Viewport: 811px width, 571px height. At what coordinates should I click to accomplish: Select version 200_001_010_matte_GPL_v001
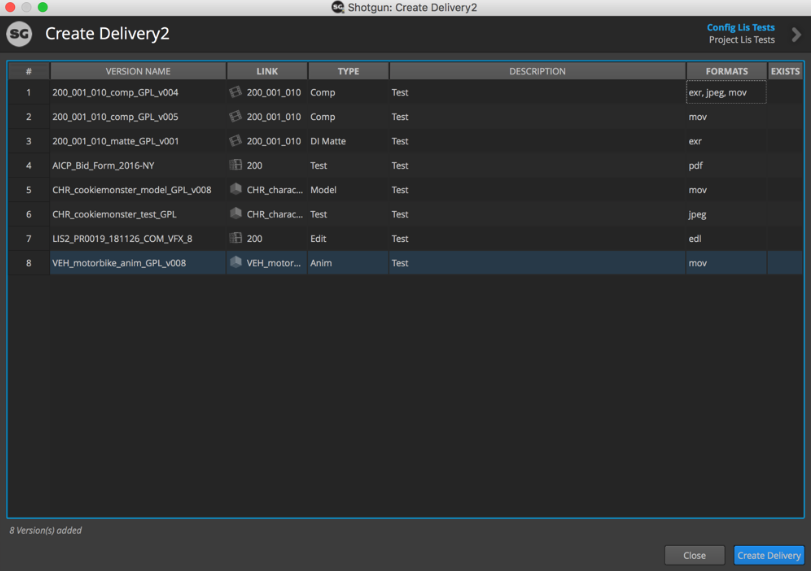(115, 141)
